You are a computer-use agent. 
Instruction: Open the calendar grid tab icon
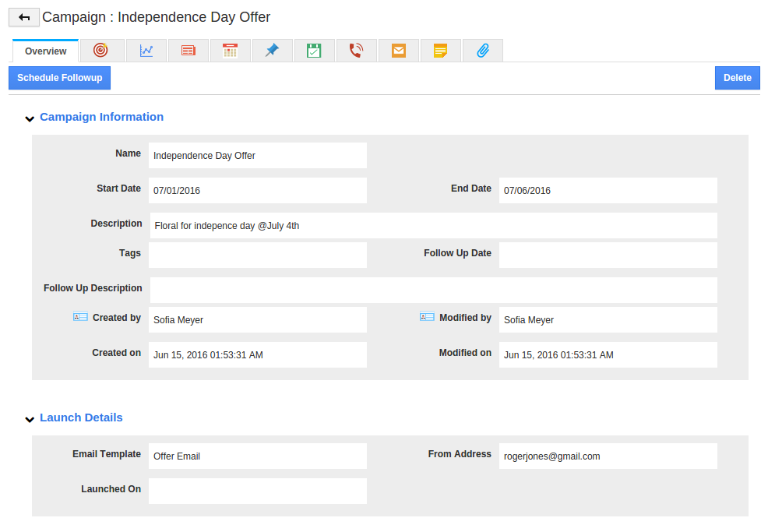(231, 51)
